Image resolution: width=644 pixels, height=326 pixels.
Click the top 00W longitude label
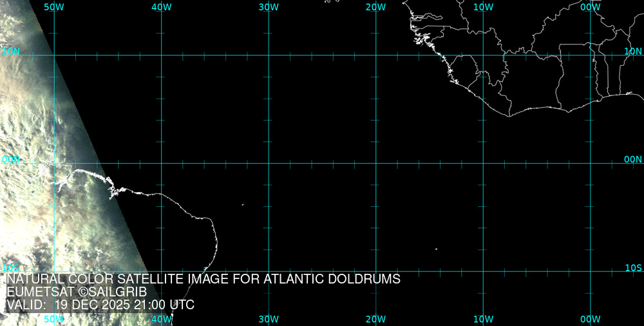point(590,7)
